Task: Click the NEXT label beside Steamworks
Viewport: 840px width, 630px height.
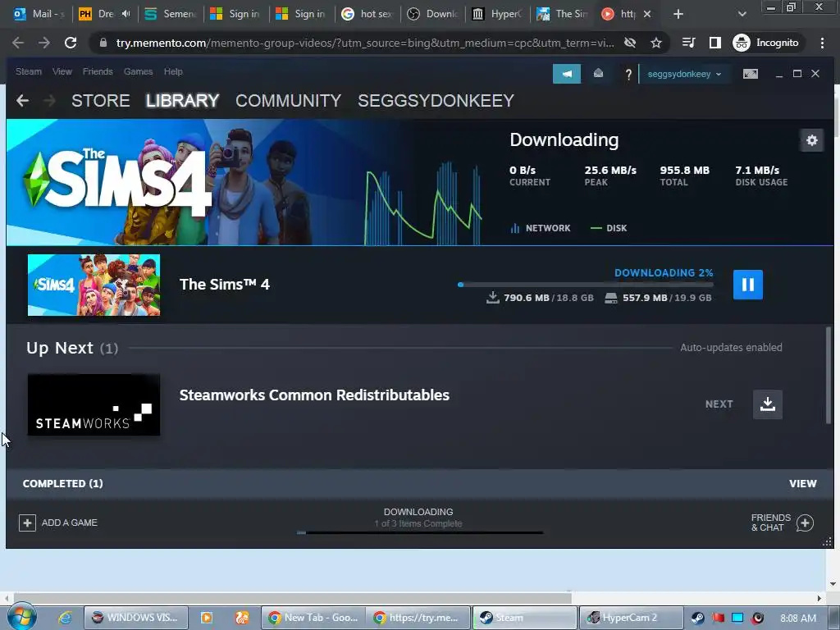Action: coord(719,404)
